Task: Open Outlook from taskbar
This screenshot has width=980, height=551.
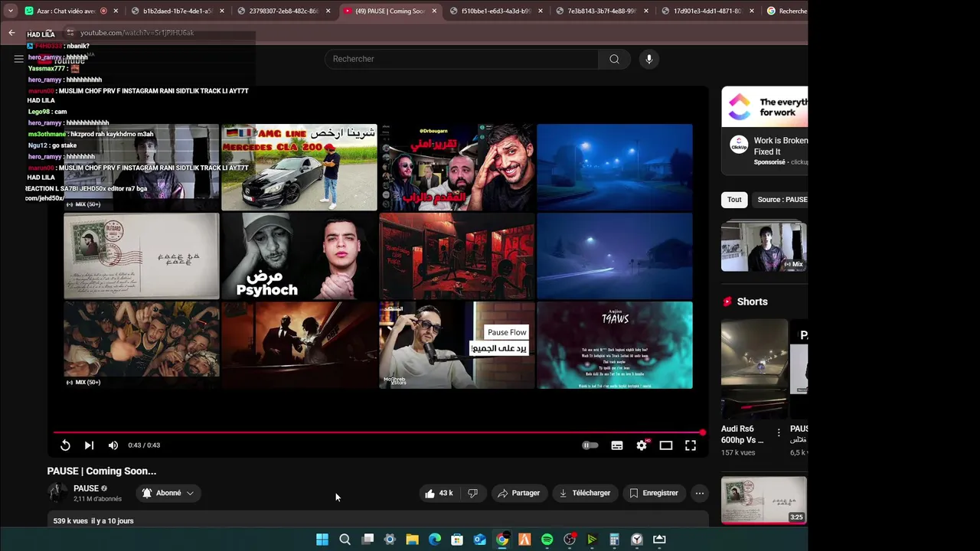Action: coord(479,540)
